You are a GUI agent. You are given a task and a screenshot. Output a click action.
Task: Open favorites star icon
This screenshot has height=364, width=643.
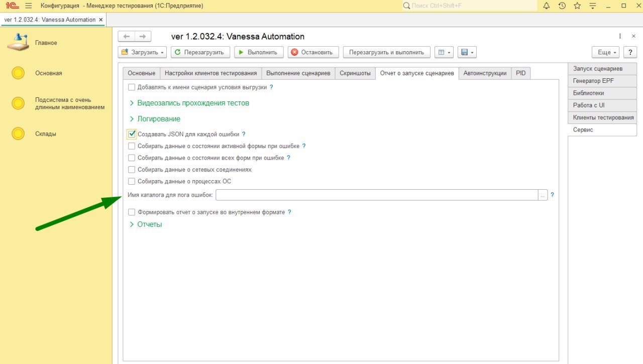click(577, 6)
